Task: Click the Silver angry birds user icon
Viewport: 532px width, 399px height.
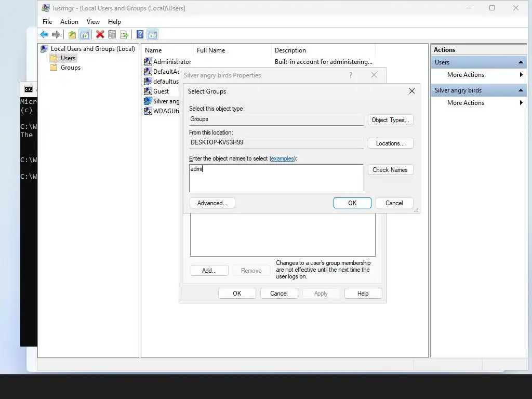Action: [148, 101]
